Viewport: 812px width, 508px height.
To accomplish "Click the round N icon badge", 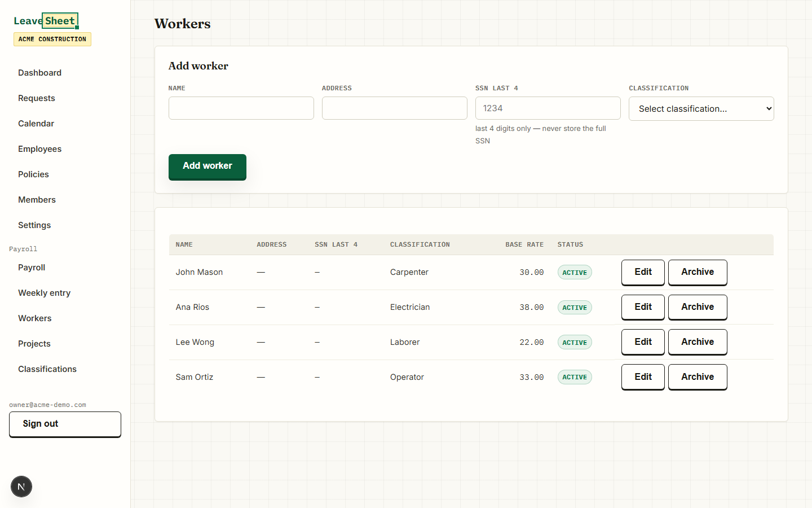I will tap(21, 487).
